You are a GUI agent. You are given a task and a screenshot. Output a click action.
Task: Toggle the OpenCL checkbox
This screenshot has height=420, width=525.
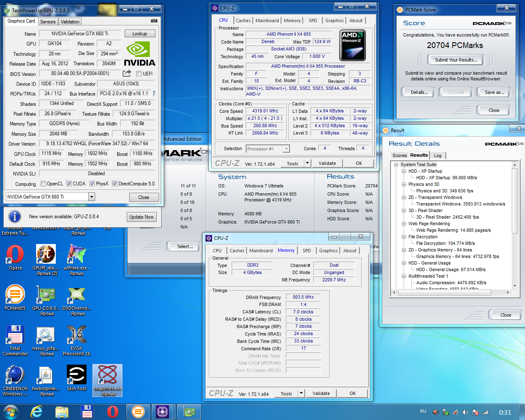pos(43,184)
